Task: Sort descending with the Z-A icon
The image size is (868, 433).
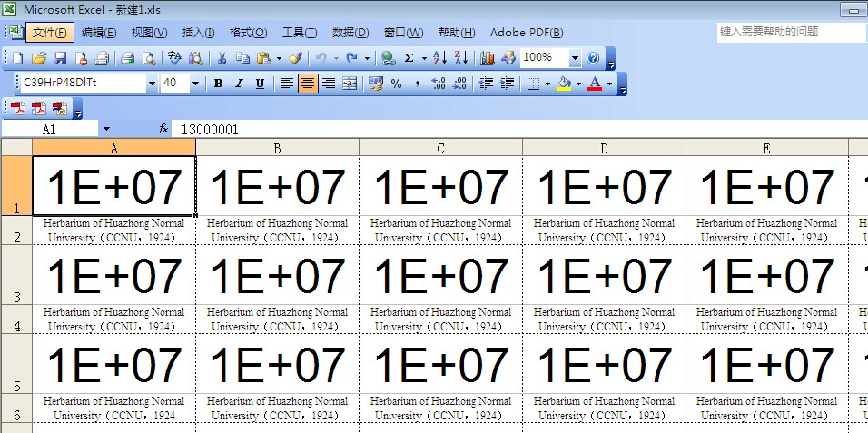Action: [x=460, y=58]
